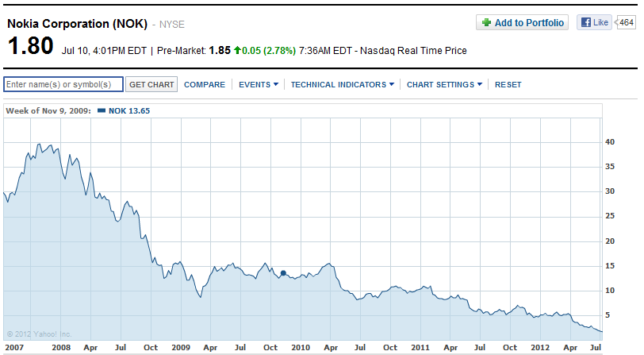Open the COMPARE option

coord(205,84)
